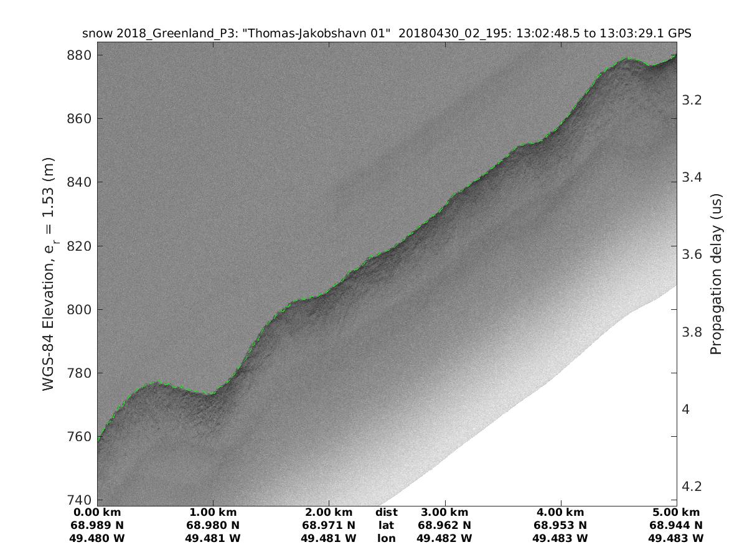The width and height of the screenshot is (747, 560).
Task: Click the "0.00 km" distance label
Action: 97,513
